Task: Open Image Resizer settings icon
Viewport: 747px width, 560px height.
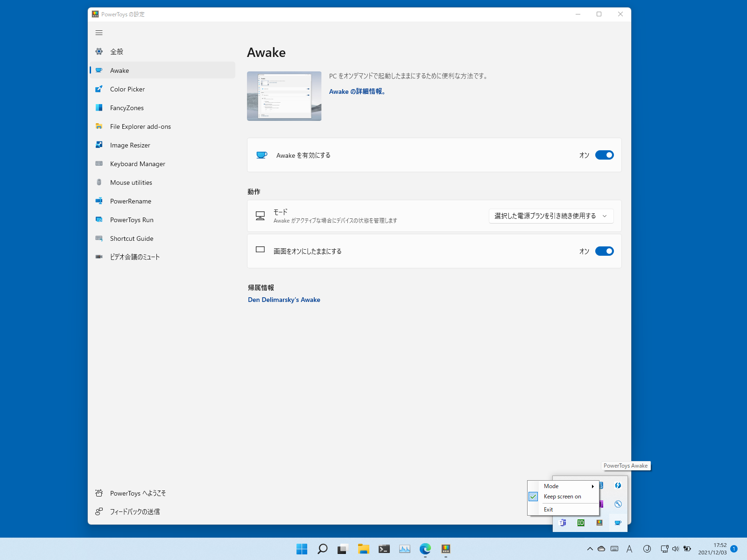Action: (99, 145)
